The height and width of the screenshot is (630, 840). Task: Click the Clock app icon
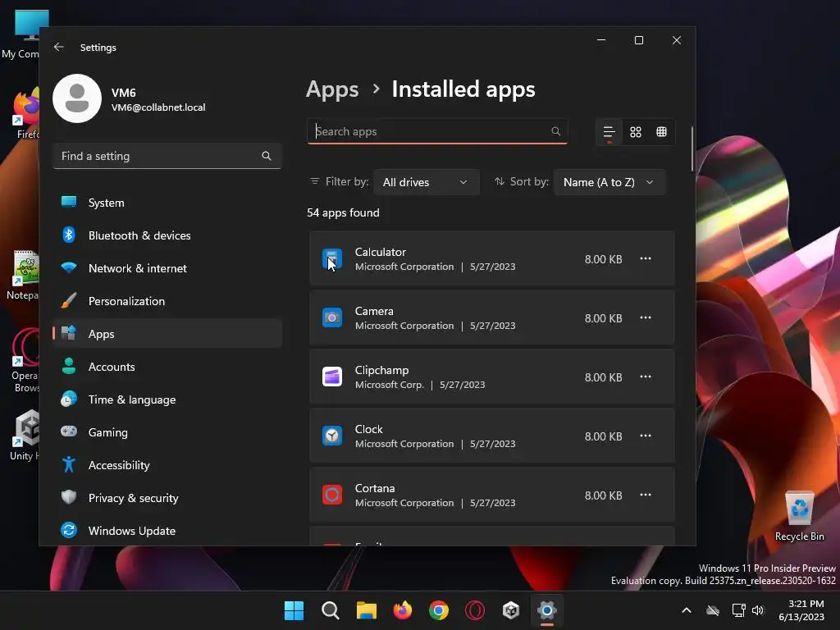click(332, 436)
